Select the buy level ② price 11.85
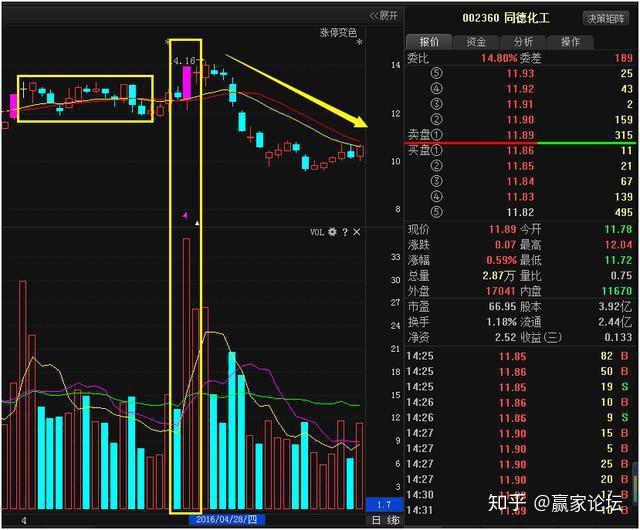This screenshot has height=530, width=640. click(520, 166)
